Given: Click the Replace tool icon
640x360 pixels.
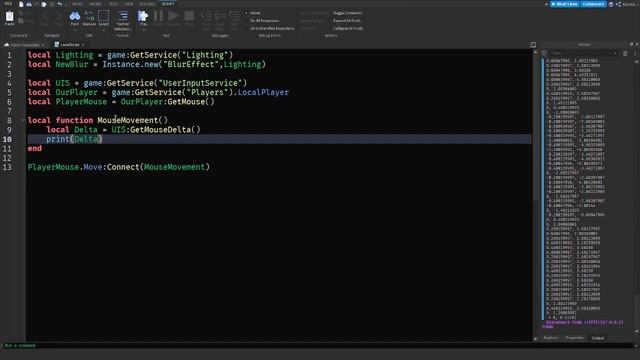Looking at the screenshot, I should [89, 16].
